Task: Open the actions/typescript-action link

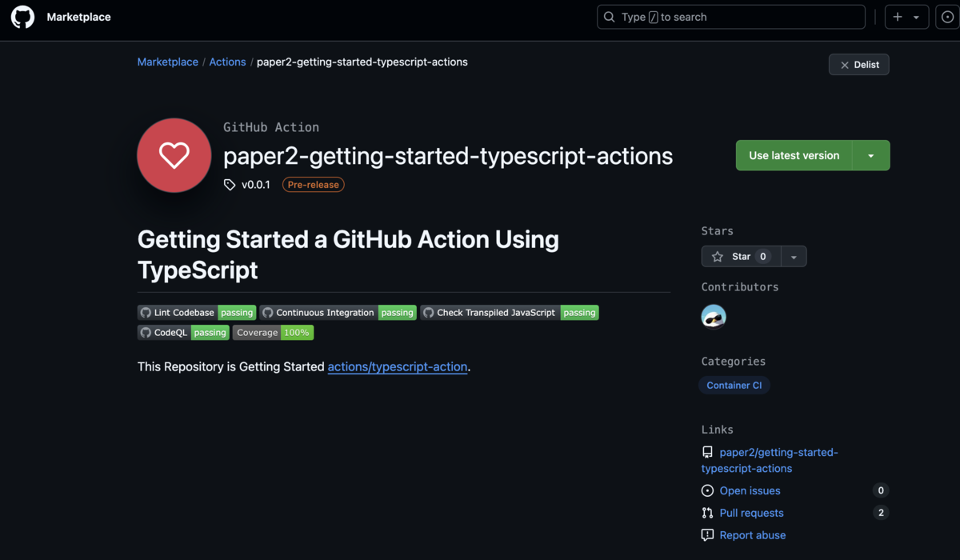Action: tap(398, 366)
